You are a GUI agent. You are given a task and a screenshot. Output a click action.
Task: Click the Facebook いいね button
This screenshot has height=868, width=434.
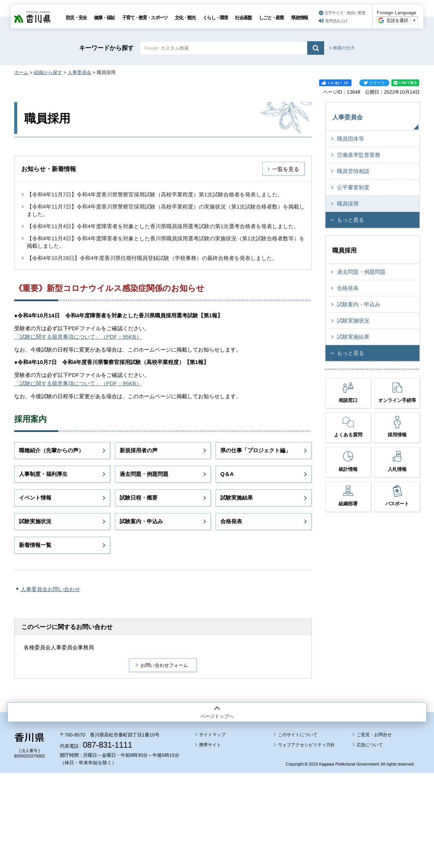pyautogui.click(x=335, y=83)
